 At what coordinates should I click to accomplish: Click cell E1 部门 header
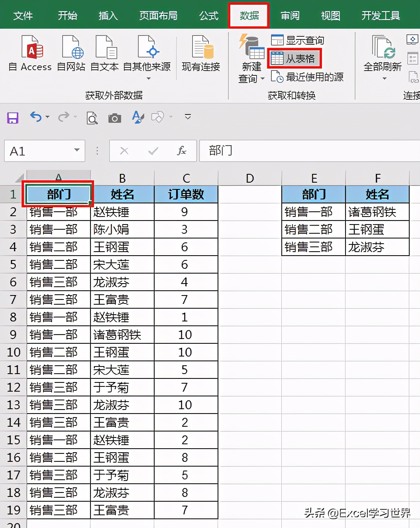click(x=314, y=194)
